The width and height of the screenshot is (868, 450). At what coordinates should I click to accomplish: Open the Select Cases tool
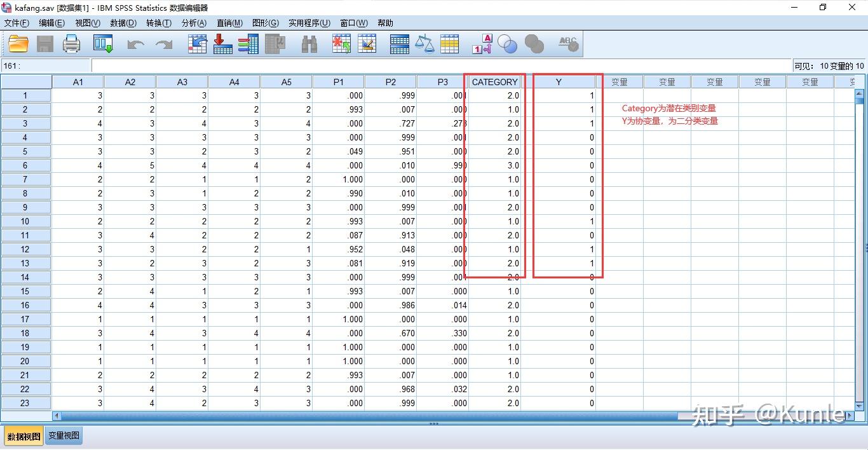[x=450, y=43]
